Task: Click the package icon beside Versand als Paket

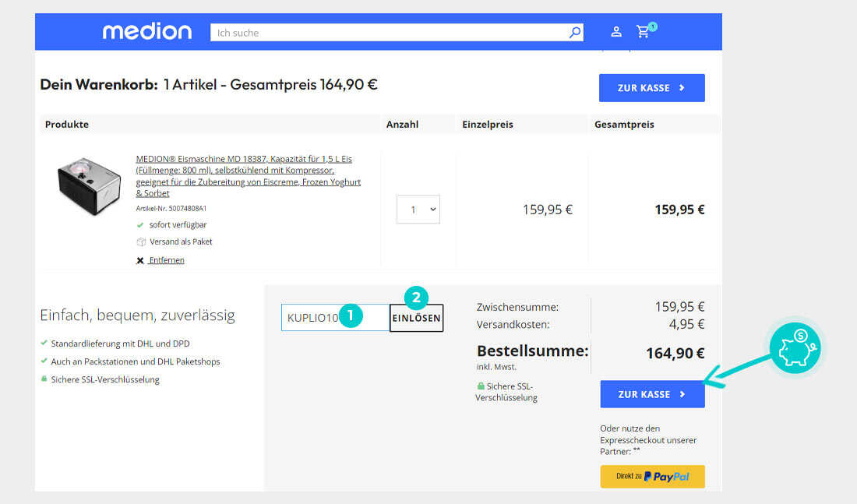Action: [141, 241]
